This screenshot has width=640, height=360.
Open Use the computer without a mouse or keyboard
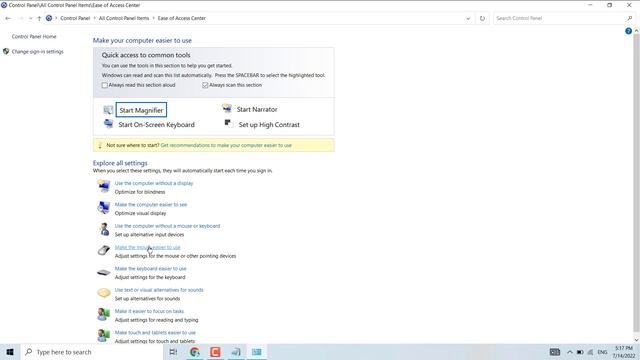coord(167,226)
